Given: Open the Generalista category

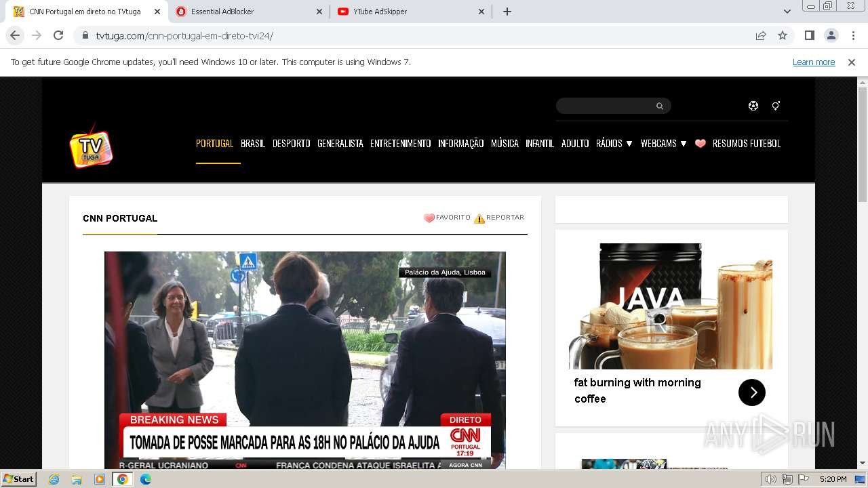Looking at the screenshot, I should [340, 144].
